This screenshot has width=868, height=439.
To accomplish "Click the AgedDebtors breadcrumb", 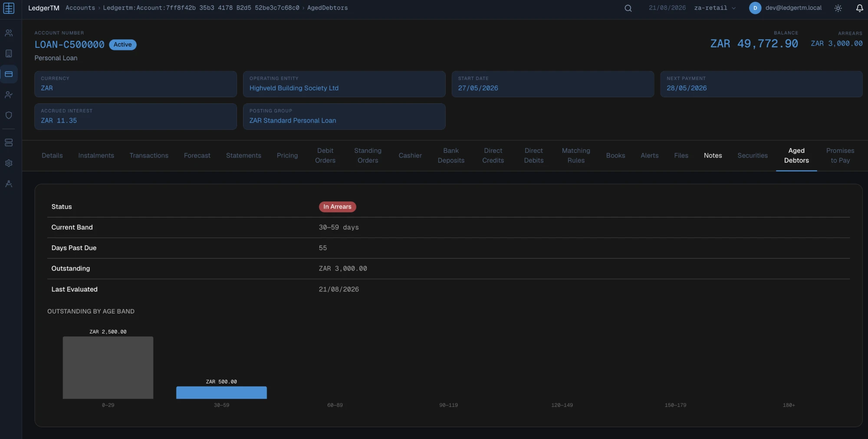I will pos(327,8).
